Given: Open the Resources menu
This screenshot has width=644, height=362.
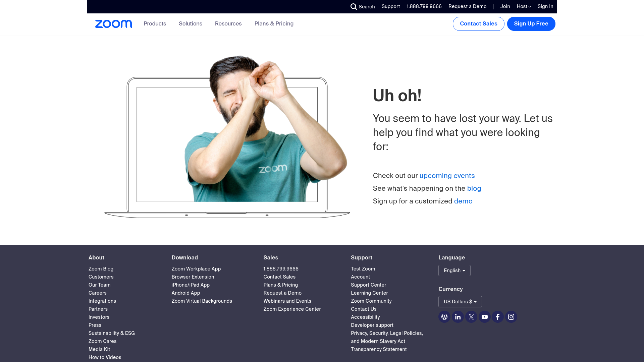Looking at the screenshot, I should 228,24.
